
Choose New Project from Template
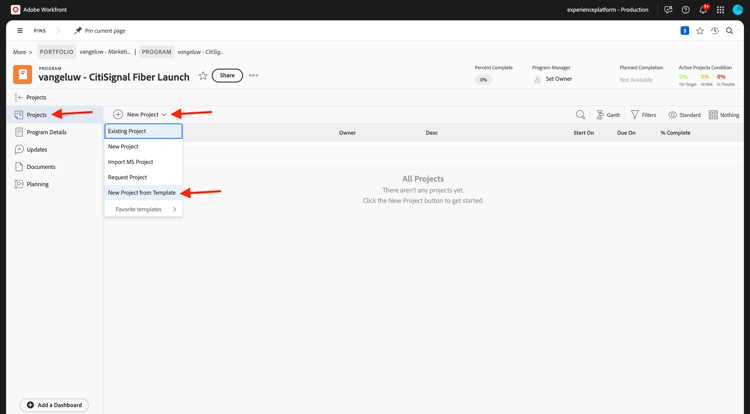[x=143, y=193]
